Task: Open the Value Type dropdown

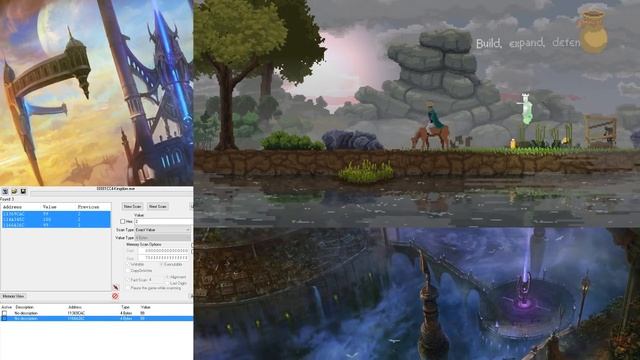Action: pyautogui.click(x=163, y=238)
